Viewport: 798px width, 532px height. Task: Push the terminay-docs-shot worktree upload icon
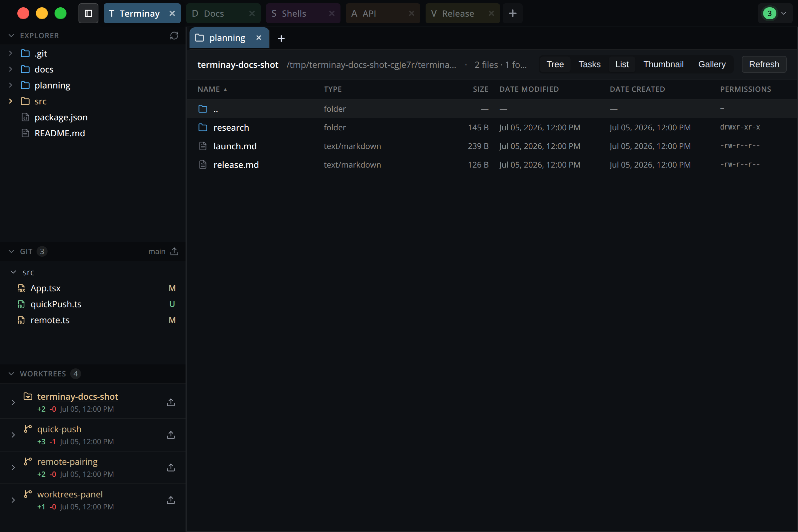tap(171, 402)
